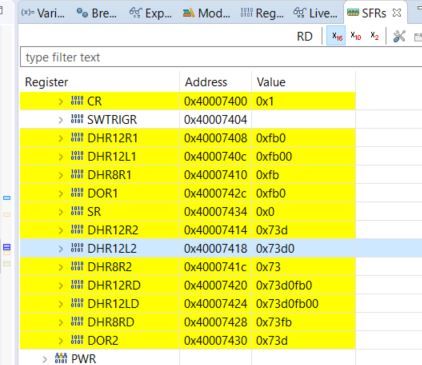Close the SFRs tab
Viewport: 422px width, 365px height.
(397, 13)
